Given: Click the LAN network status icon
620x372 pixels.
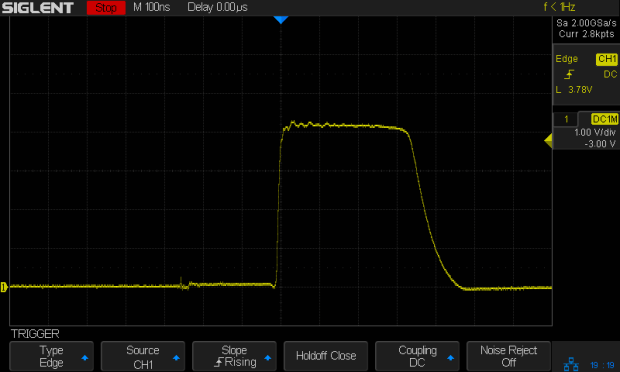Looking at the screenshot, I should coord(571,364).
